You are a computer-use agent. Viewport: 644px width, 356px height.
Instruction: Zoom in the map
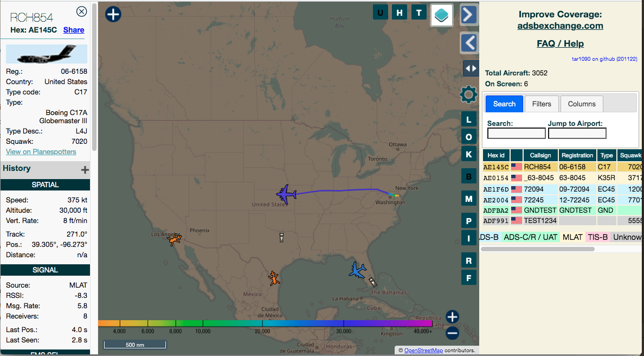coord(452,317)
